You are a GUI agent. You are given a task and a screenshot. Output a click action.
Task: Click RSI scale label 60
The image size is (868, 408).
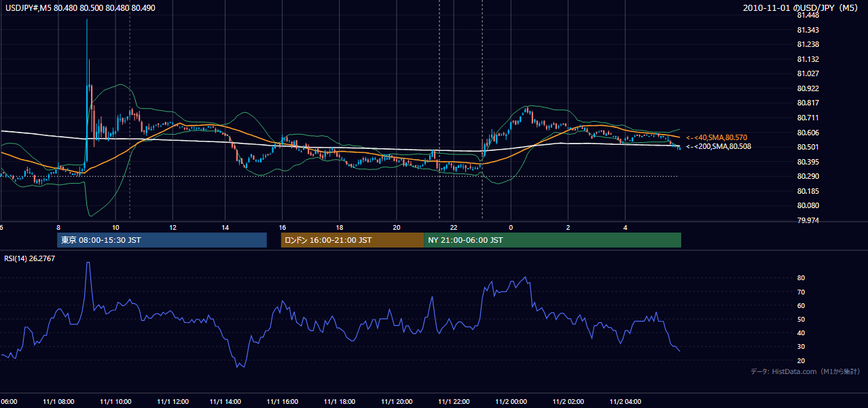(x=801, y=305)
